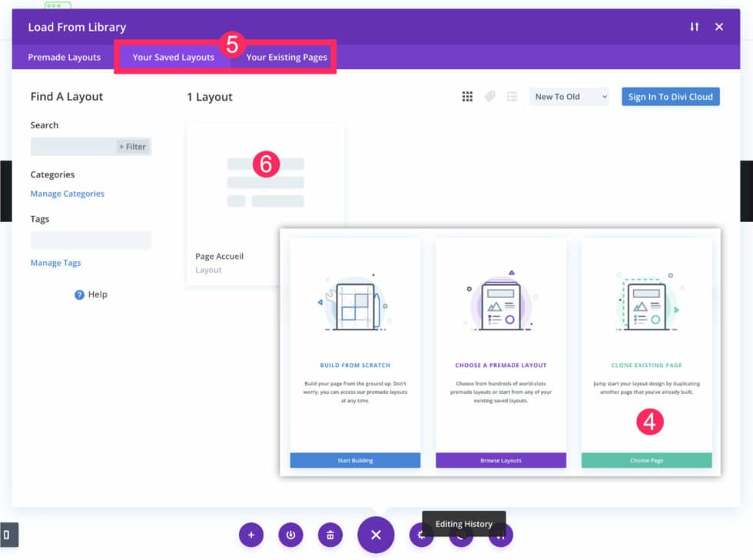Toggle the swap arrows icon in modal header
This screenshot has height=560, width=753.
(695, 26)
